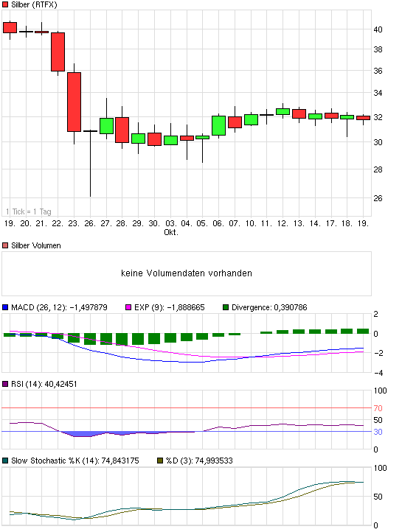This screenshot has height=532, width=402.
Task: Click the magenta EXP (9) legend swatch
Action: pos(128,307)
